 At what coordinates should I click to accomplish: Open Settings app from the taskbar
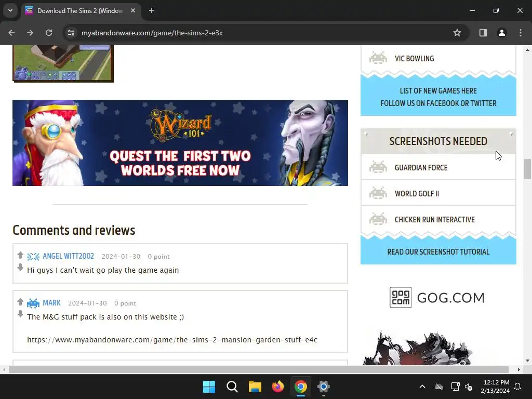click(x=324, y=387)
